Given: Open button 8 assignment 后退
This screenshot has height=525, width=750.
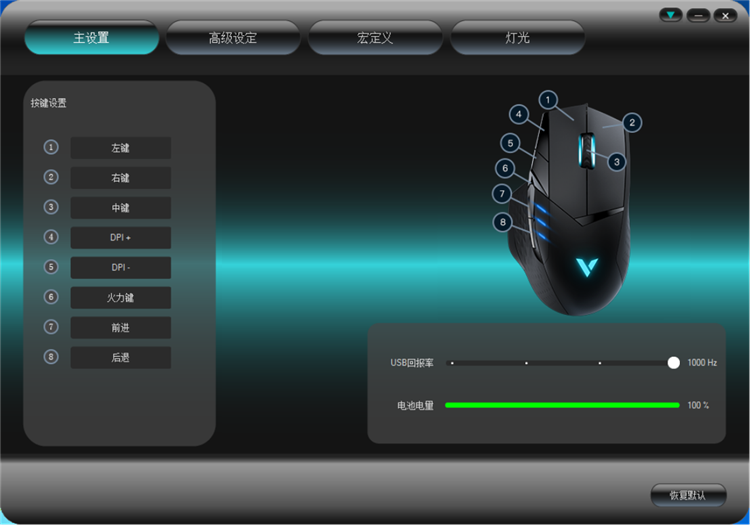Looking at the screenshot, I should click(121, 357).
